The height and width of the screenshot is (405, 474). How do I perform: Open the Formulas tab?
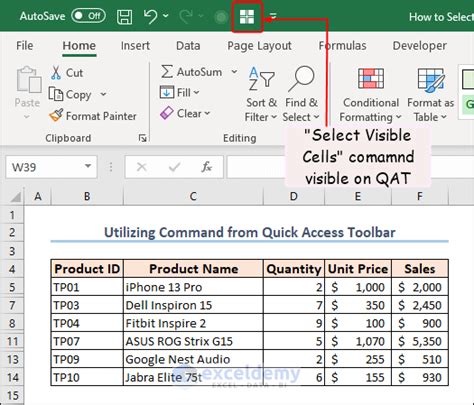click(342, 45)
